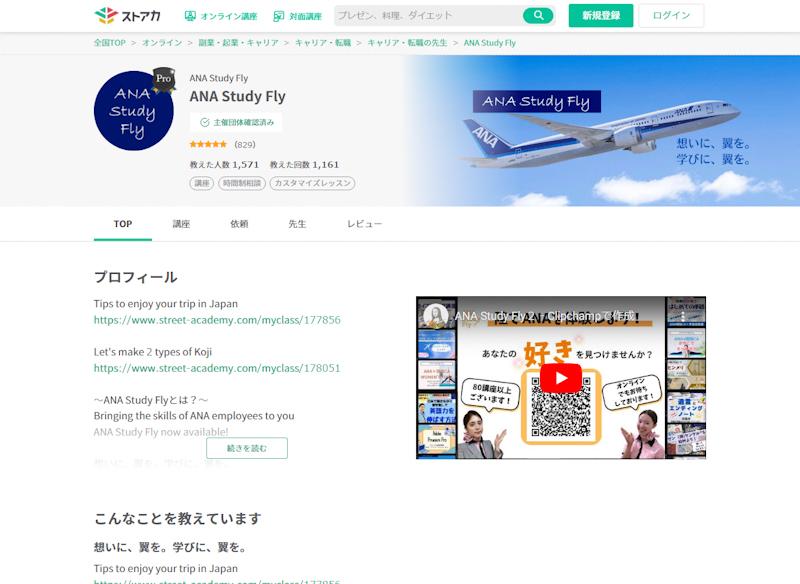This screenshot has height=584, width=800.
Task: Click the five-star rating icons
Action: pyautogui.click(x=208, y=144)
